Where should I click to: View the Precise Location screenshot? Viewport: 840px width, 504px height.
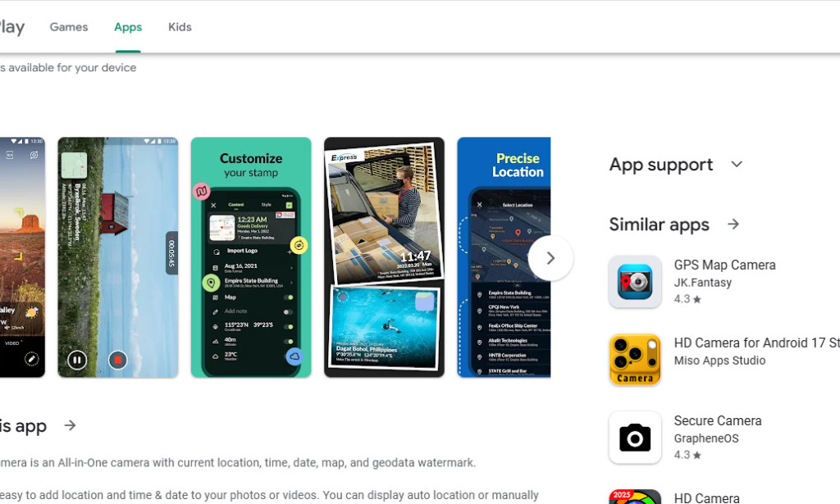click(504, 257)
